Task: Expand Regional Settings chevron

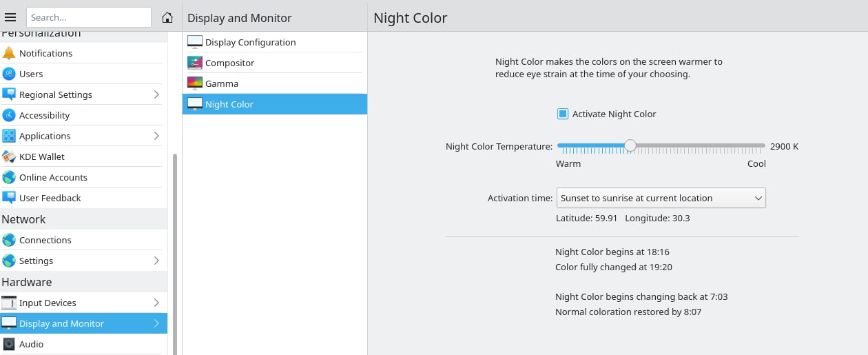Action: (x=156, y=94)
